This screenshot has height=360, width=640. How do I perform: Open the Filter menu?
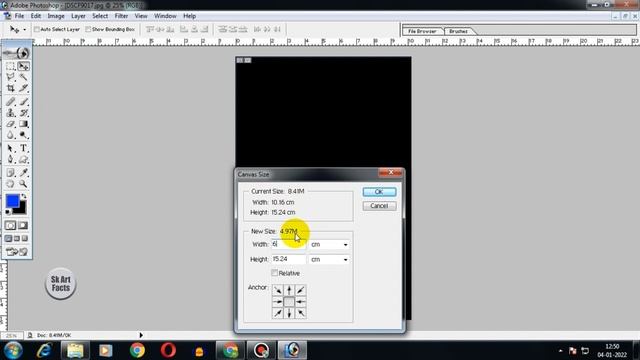point(121,16)
